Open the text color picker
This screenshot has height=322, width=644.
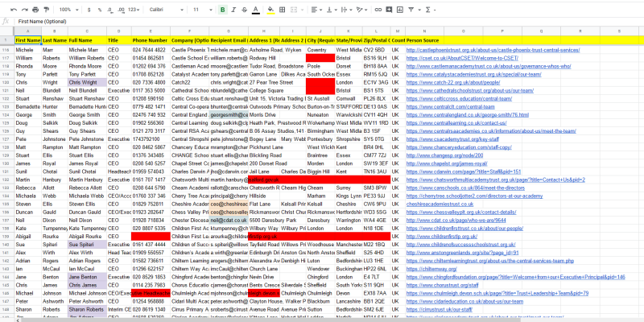(x=255, y=10)
